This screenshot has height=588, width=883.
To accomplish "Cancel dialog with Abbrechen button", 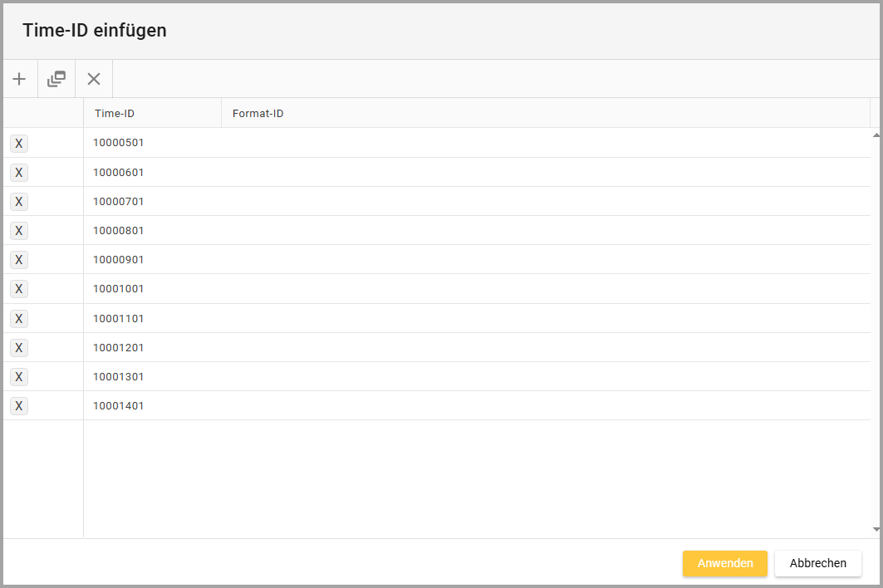I will point(817,563).
